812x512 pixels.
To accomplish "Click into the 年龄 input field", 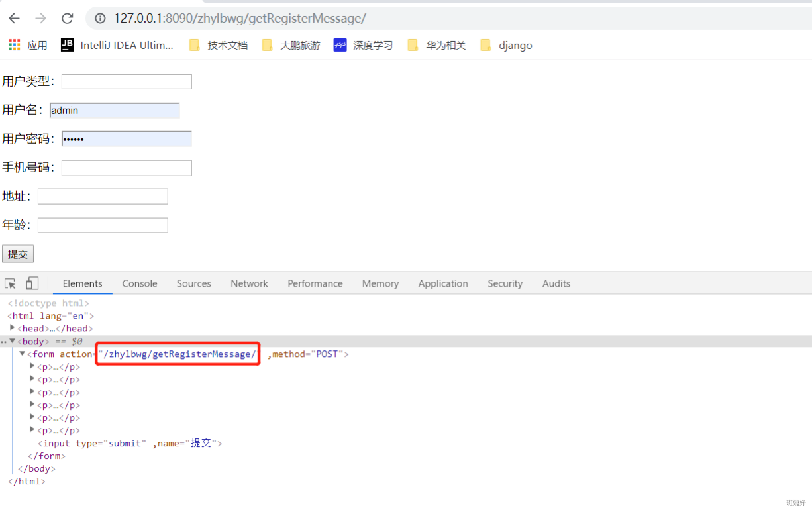I will click(103, 225).
